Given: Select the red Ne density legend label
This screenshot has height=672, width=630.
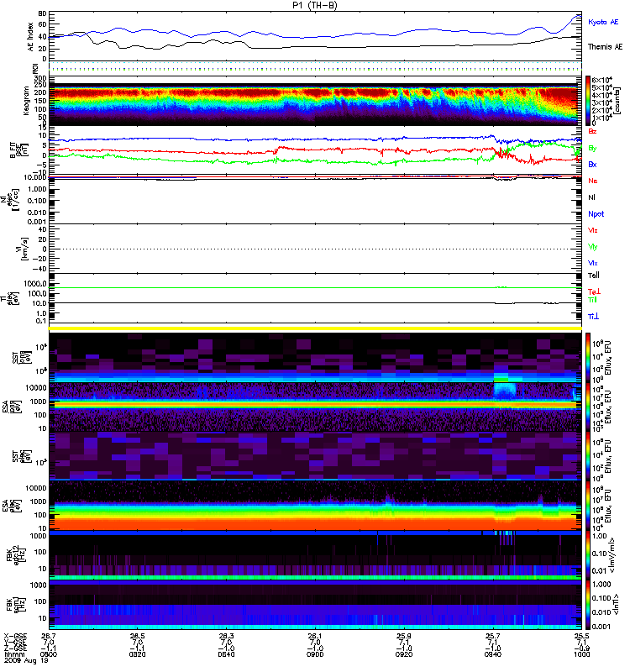Looking at the screenshot, I should pos(593,181).
